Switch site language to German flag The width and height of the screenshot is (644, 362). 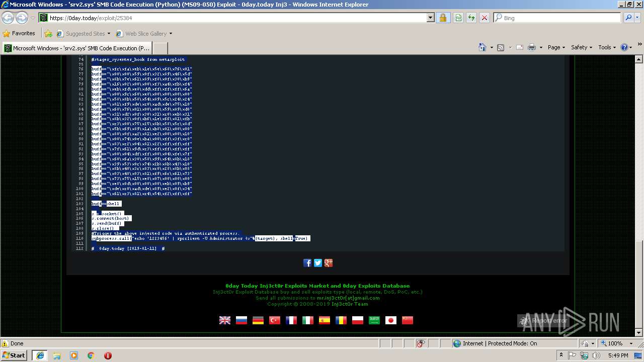258,320
